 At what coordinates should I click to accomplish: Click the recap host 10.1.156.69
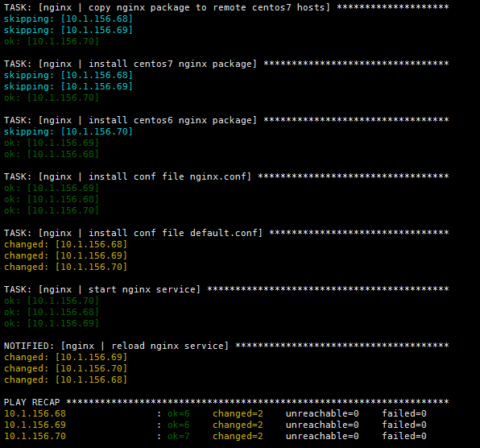tap(35, 425)
